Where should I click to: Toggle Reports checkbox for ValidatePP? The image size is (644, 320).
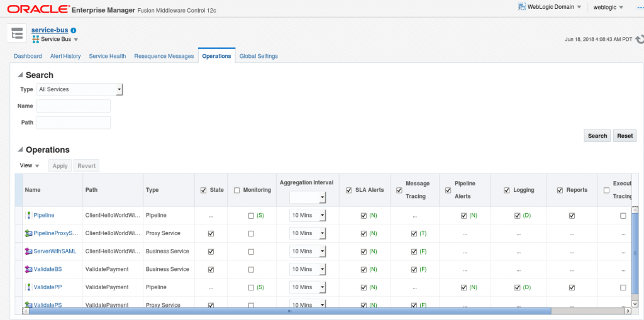(572, 287)
